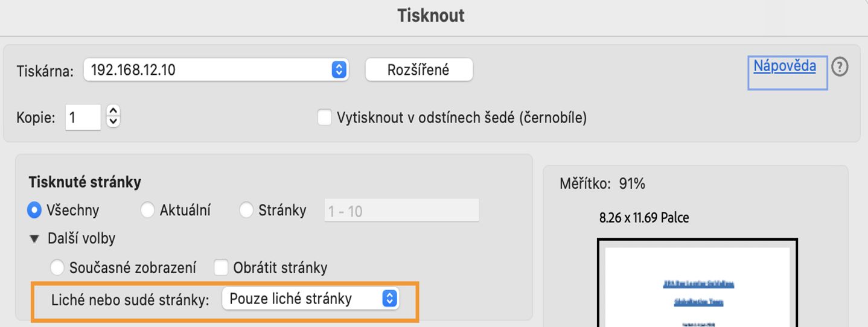
Task: Click the question mark help icon
Action: coord(840,68)
